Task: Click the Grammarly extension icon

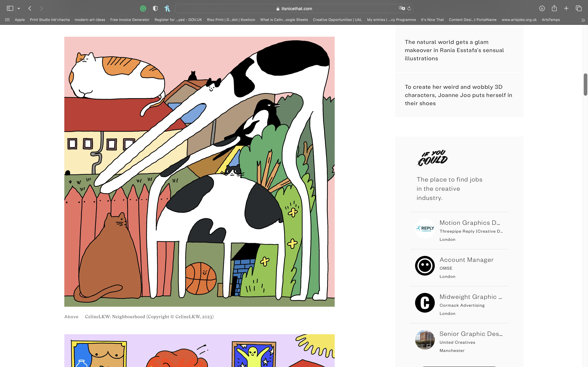Action: 143,9
